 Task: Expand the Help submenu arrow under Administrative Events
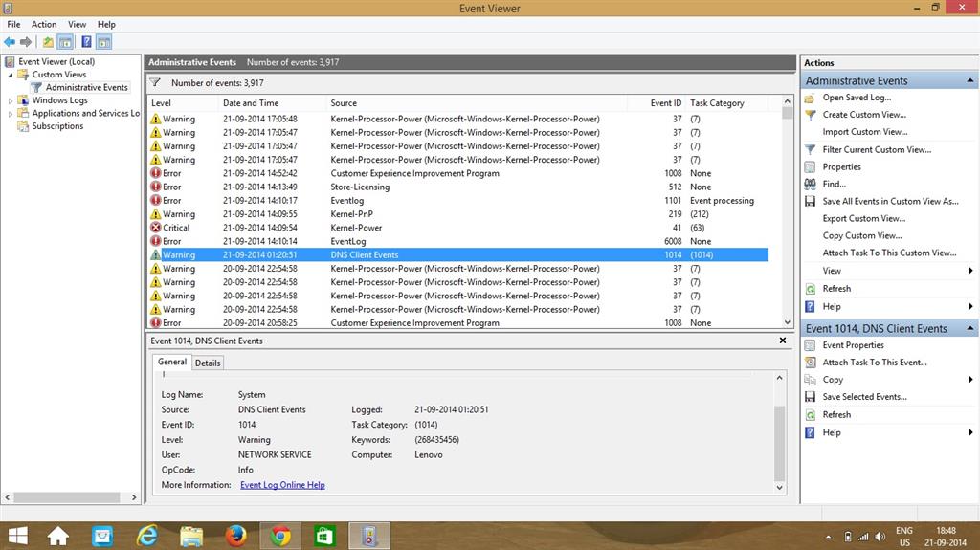[970, 306]
